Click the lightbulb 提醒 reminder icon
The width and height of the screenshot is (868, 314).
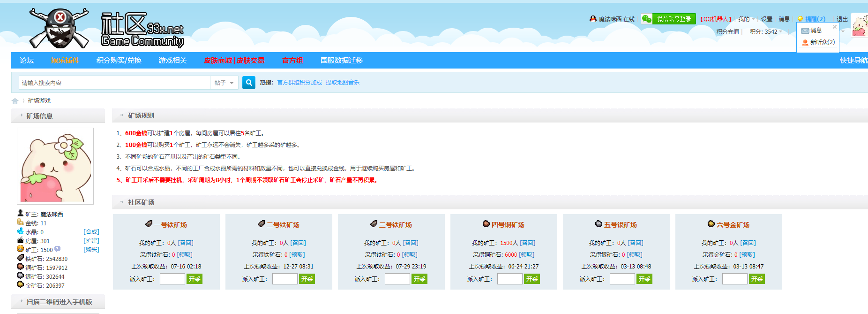[801, 19]
